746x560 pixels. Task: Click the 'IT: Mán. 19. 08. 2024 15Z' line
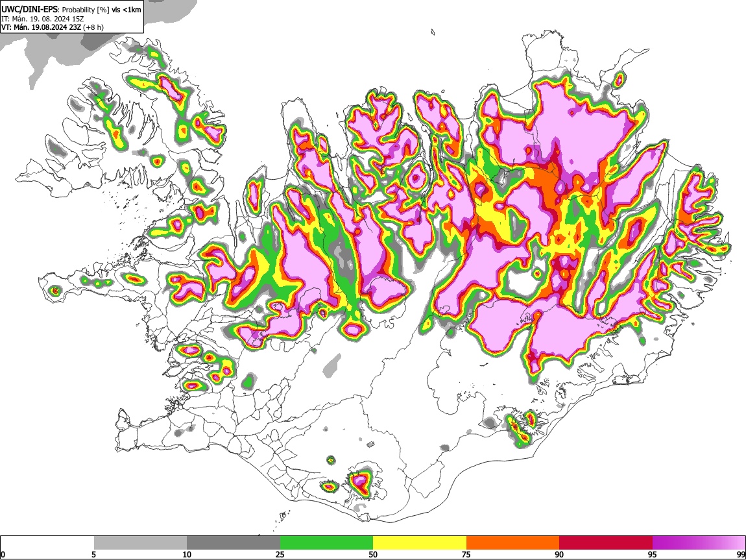tap(42, 19)
